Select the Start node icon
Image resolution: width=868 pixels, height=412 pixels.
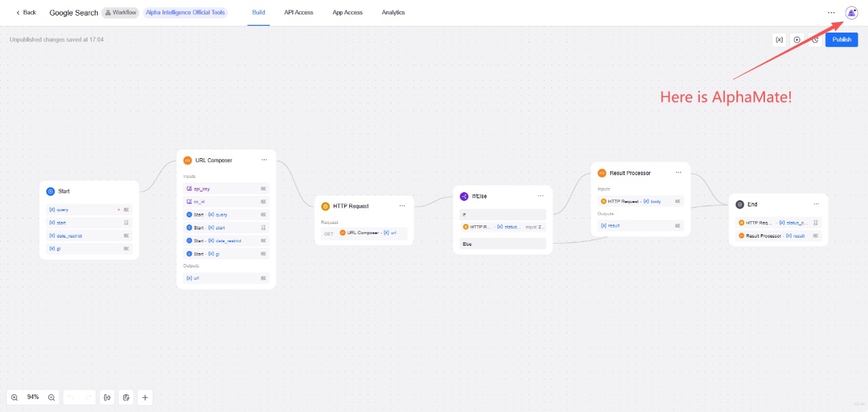pos(50,191)
